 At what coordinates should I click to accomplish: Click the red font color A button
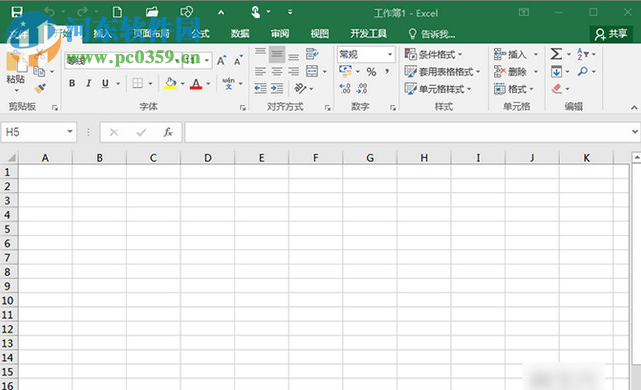(196, 83)
